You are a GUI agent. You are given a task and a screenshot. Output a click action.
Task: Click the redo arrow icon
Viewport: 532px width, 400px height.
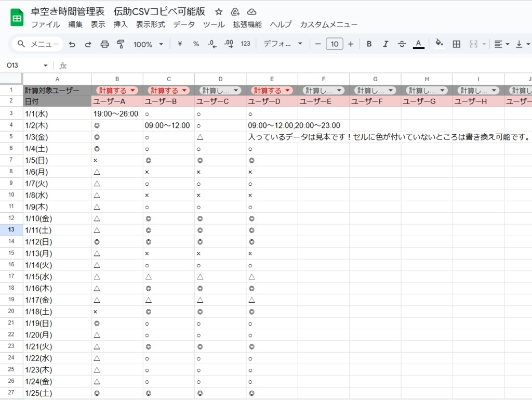(88, 44)
